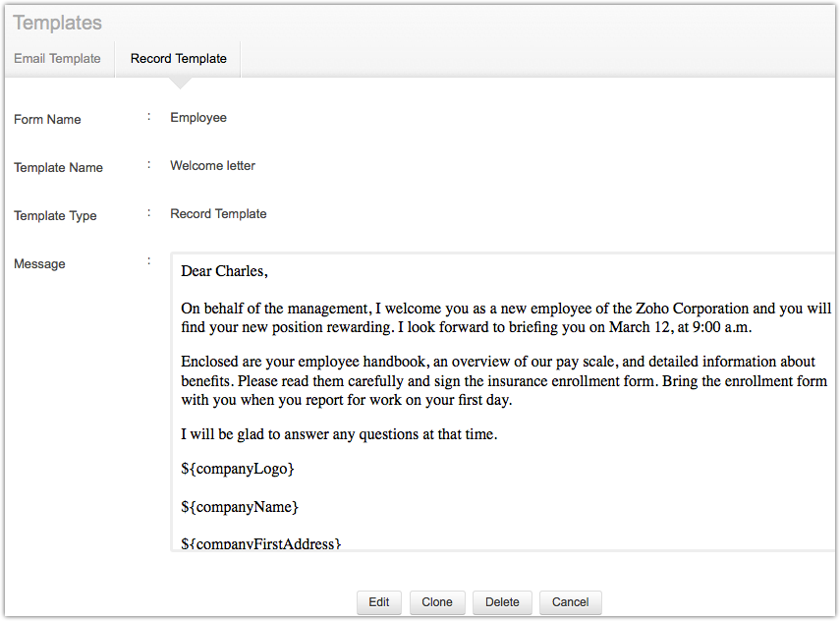Click the Template Type label

(55, 216)
